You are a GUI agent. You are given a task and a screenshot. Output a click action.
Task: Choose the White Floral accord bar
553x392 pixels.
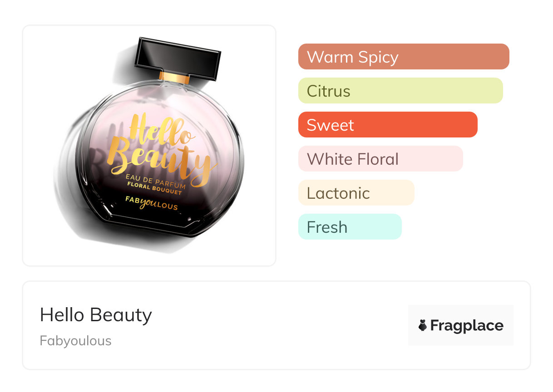(x=380, y=159)
